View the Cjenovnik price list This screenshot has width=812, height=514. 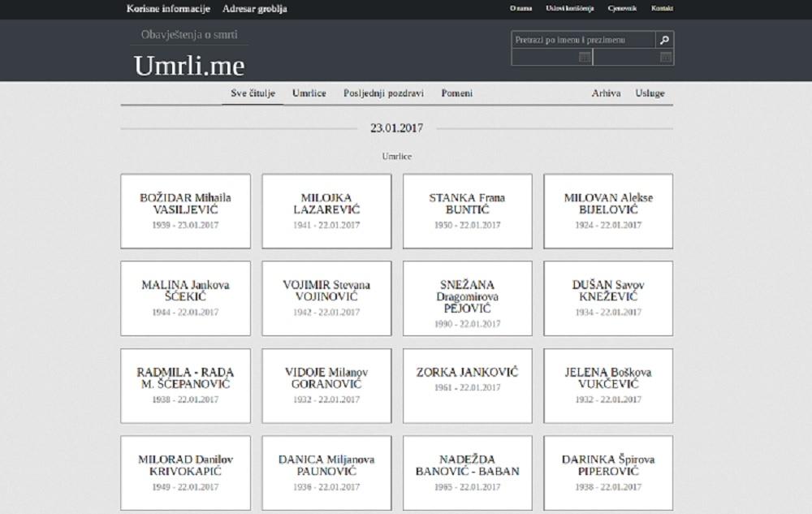(621, 9)
